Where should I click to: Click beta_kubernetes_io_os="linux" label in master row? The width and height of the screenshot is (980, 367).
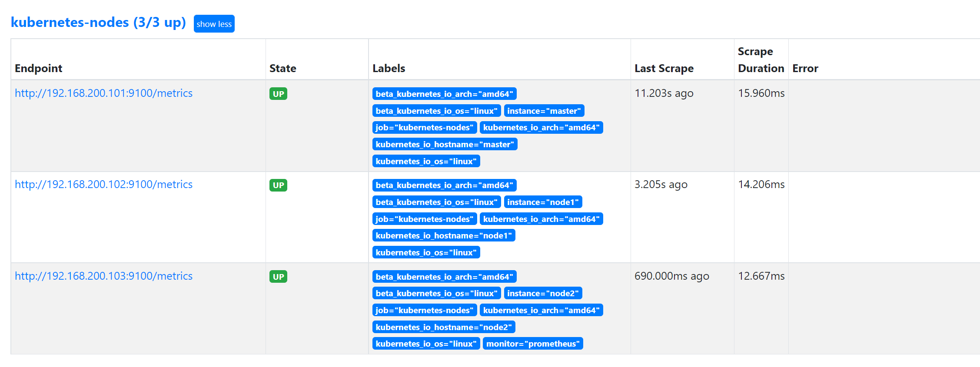click(x=436, y=111)
